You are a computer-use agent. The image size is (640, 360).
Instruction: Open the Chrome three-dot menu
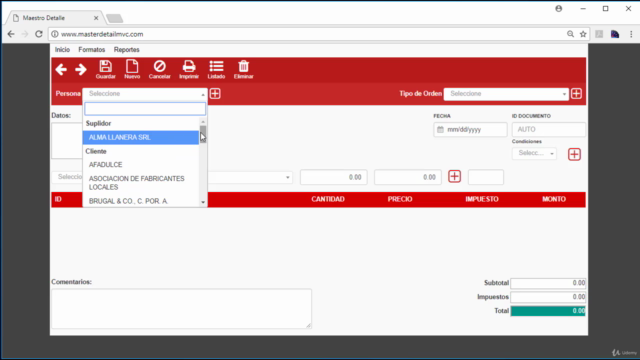(x=631, y=34)
